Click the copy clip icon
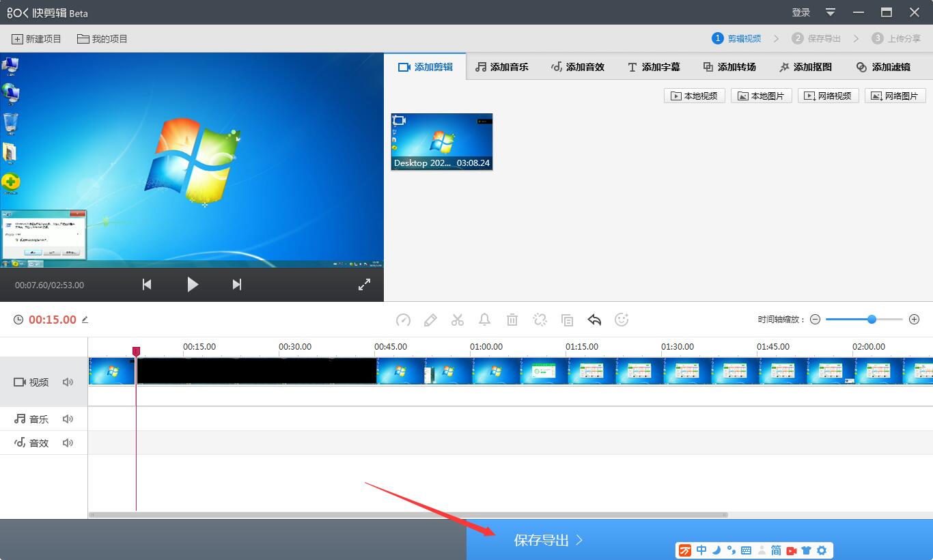The height and width of the screenshot is (560, 933). click(567, 320)
